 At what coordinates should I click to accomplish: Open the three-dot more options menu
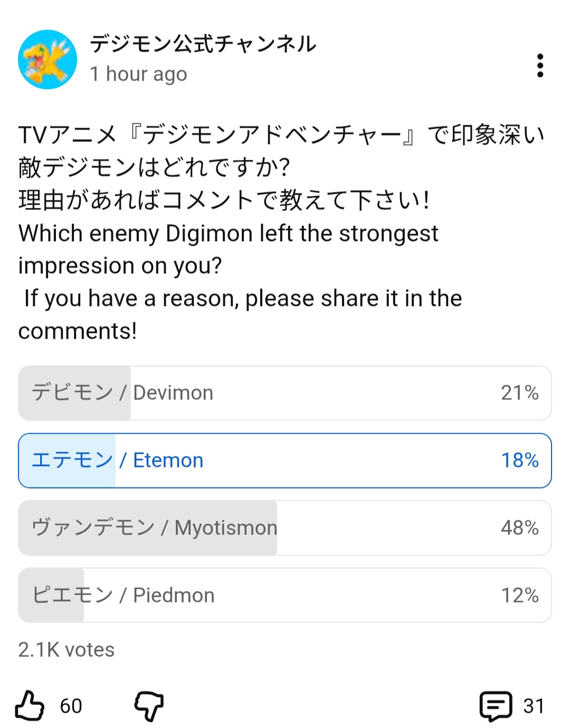click(x=539, y=65)
